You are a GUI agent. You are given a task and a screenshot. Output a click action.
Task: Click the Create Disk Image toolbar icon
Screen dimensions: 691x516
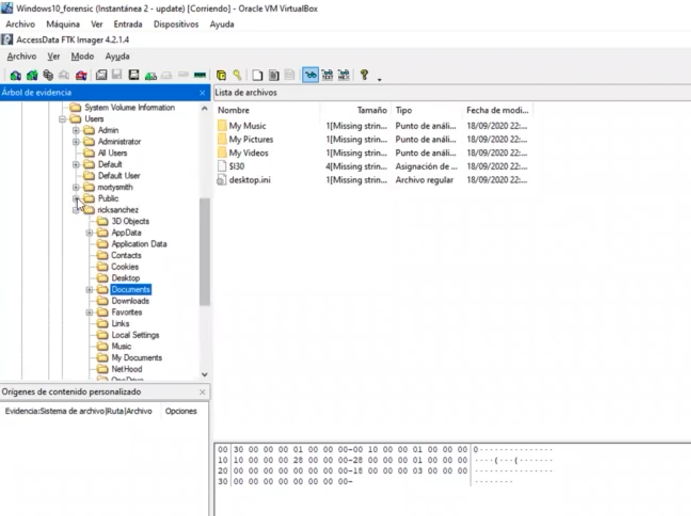(x=101, y=75)
